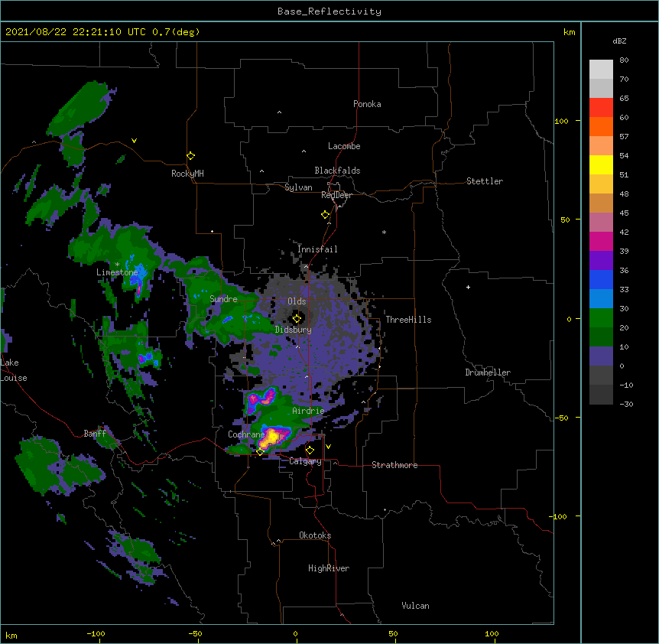659x644 pixels.
Task: Click the Ponoka city label
Action: pyautogui.click(x=367, y=104)
